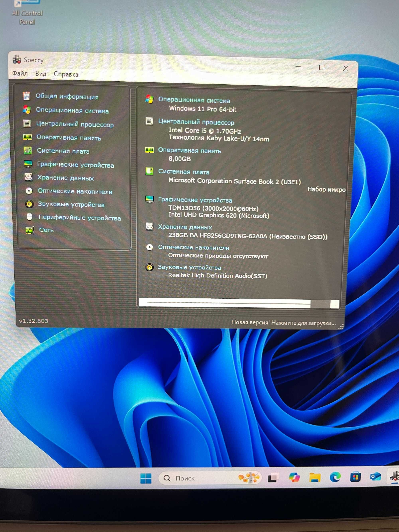Image resolution: width=399 pixels, height=532 pixels.
Task: Click Realtek High Definition Audio(SST) text
Action: click(x=217, y=275)
